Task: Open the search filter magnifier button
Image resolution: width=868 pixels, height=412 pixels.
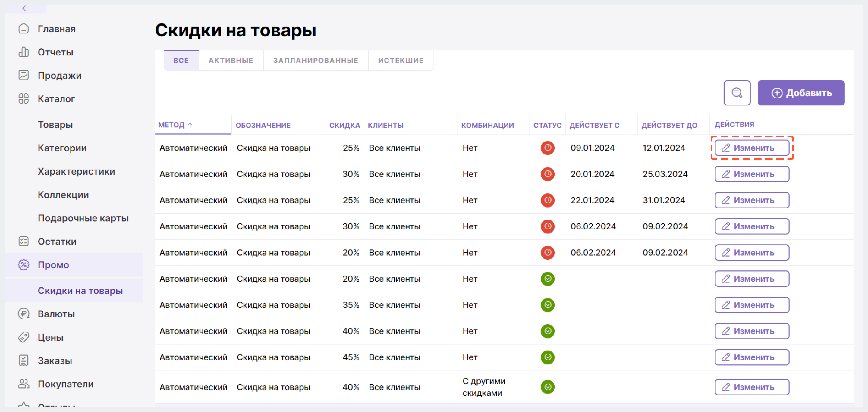Action: pos(737,92)
